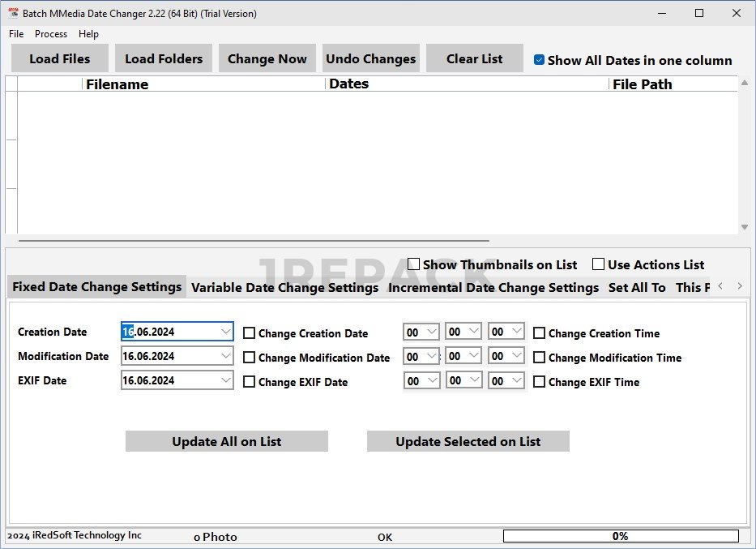Image resolution: width=756 pixels, height=549 pixels.
Task: Click the horizontal scrollbar under file list
Action: [x=254, y=240]
